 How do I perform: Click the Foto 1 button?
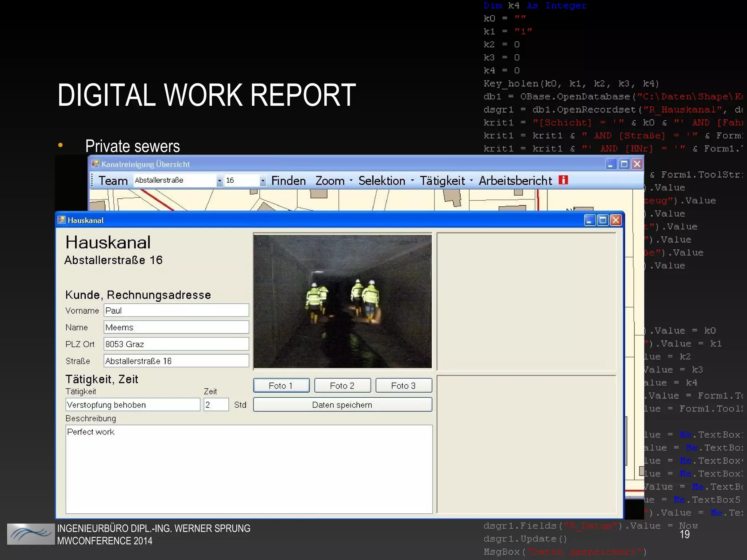click(281, 385)
